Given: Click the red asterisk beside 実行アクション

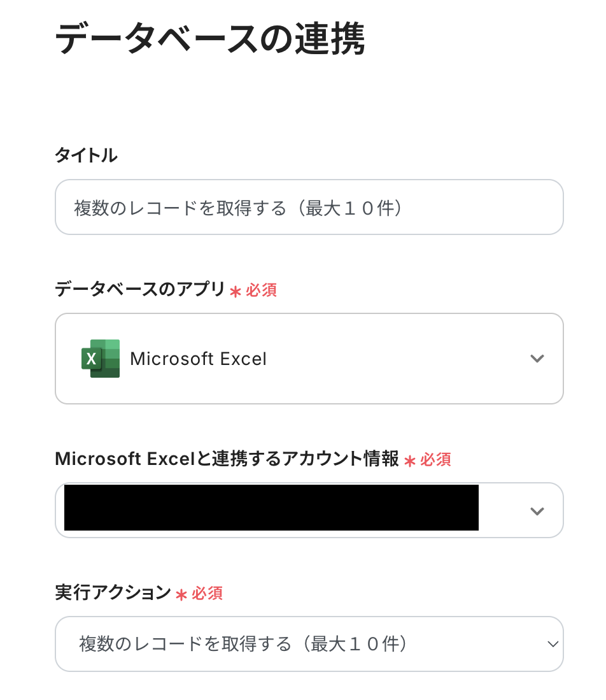Looking at the screenshot, I should (x=181, y=595).
